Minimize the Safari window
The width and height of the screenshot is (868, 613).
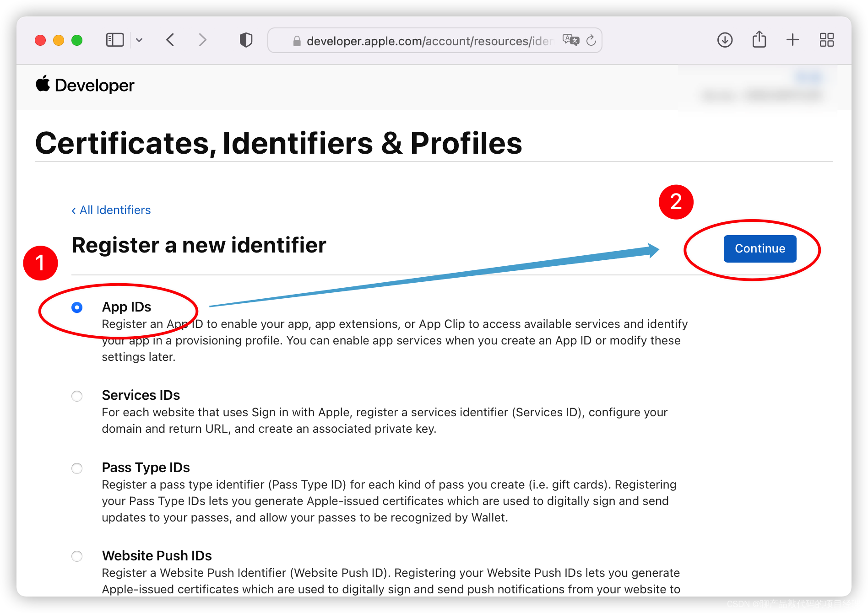click(x=59, y=40)
